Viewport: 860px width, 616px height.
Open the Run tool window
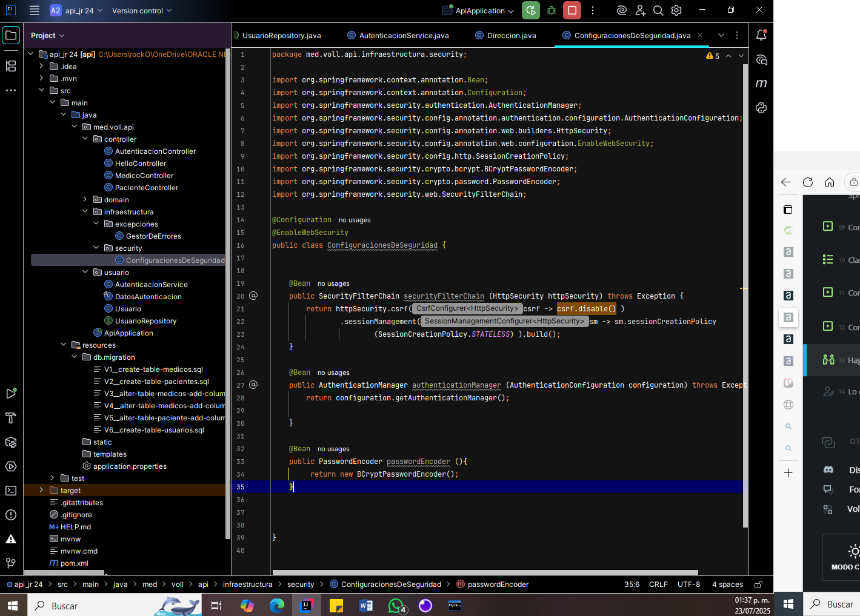[11, 394]
